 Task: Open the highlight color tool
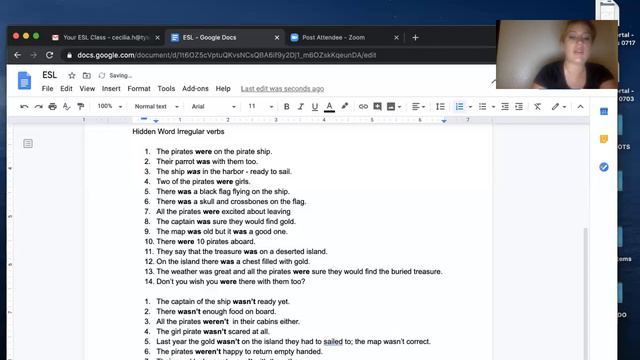coord(344,106)
